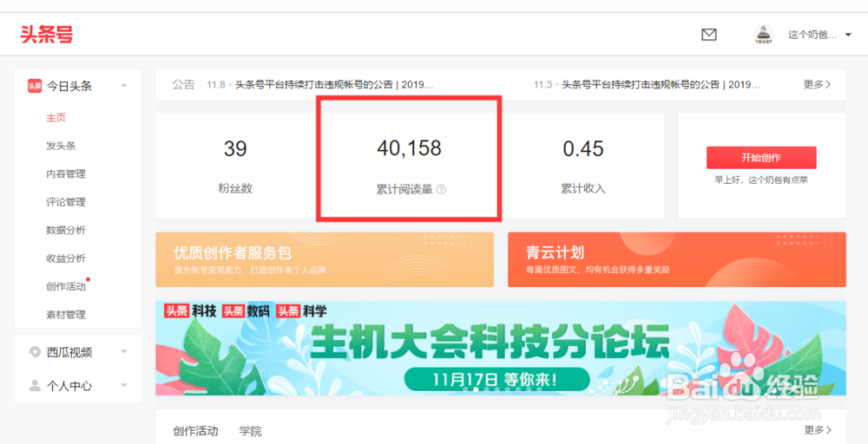868x444 pixels.
Task: Open 内容管理 in sidebar
Action: (66, 174)
